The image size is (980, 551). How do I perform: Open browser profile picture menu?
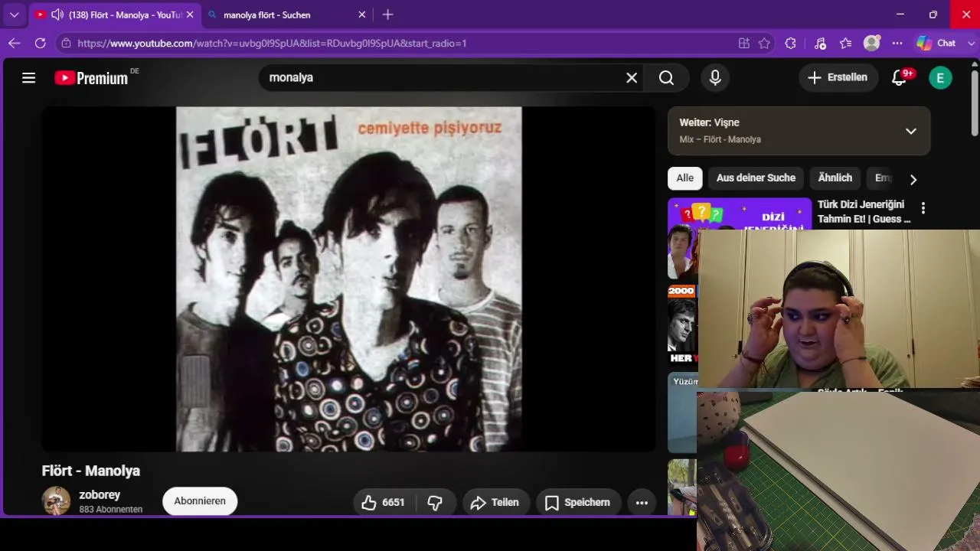(x=871, y=44)
